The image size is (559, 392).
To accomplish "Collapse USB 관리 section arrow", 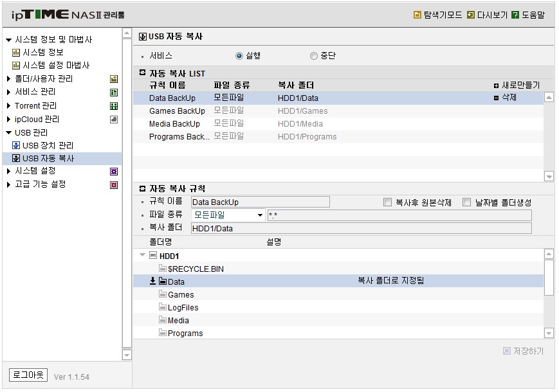I will [9, 133].
